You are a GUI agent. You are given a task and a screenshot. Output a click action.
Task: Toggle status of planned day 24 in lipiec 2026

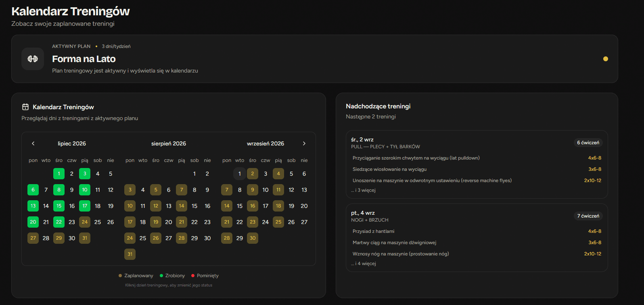click(x=85, y=222)
